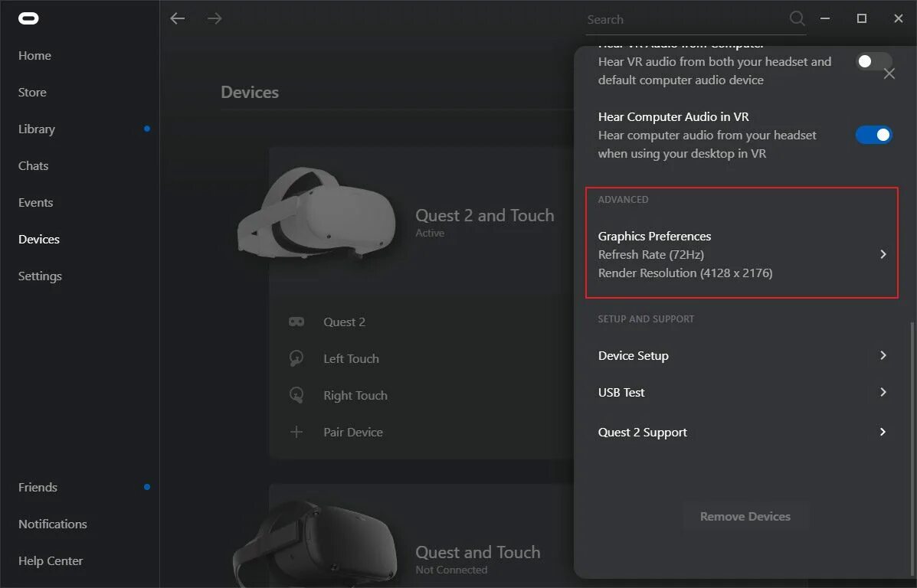
Task: Click the search magnifier icon
Action: (x=797, y=18)
